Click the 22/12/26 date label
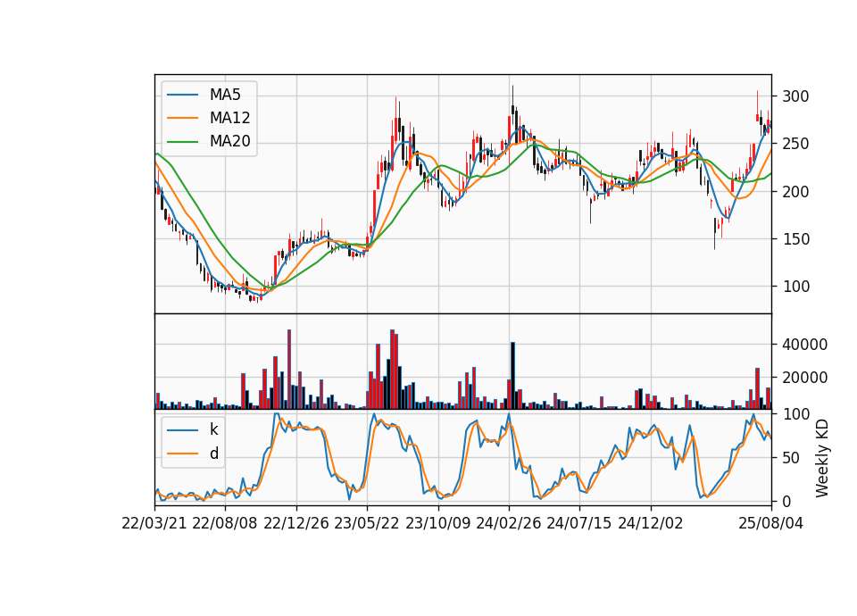 point(296,523)
